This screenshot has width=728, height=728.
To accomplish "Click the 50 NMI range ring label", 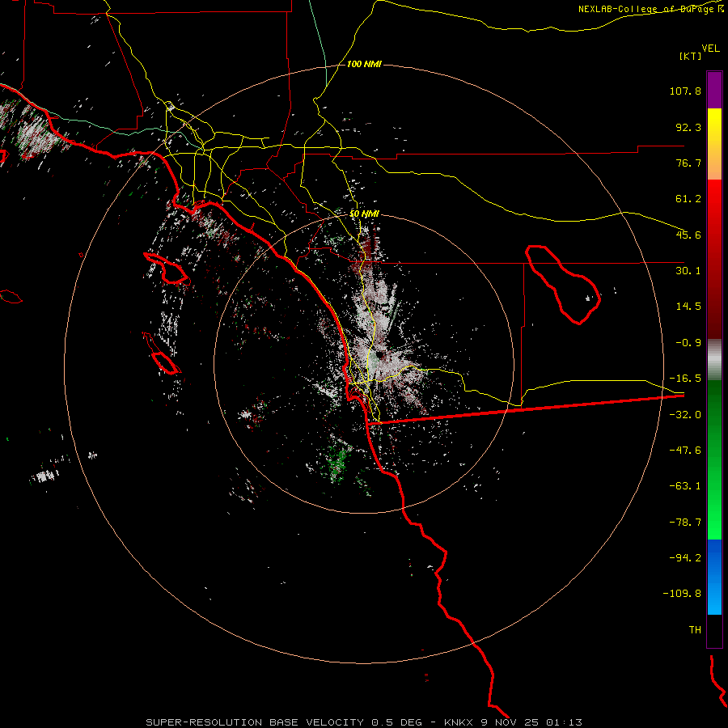I will coord(364,214).
